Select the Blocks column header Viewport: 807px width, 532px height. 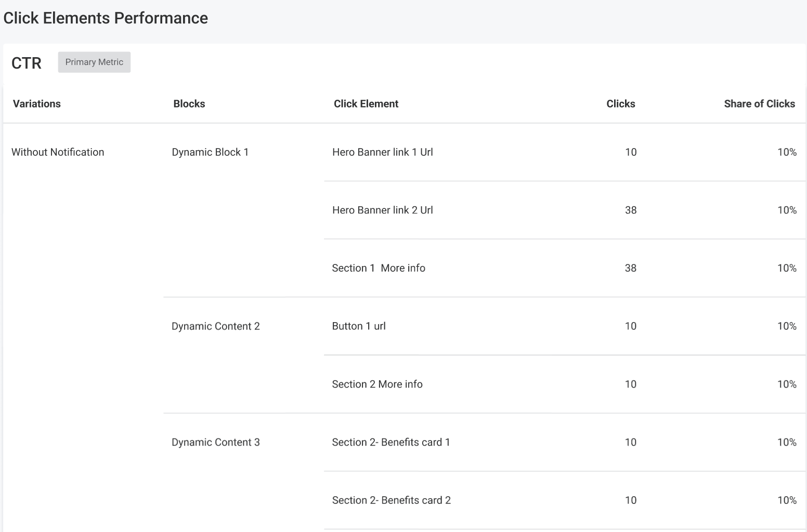pos(189,103)
